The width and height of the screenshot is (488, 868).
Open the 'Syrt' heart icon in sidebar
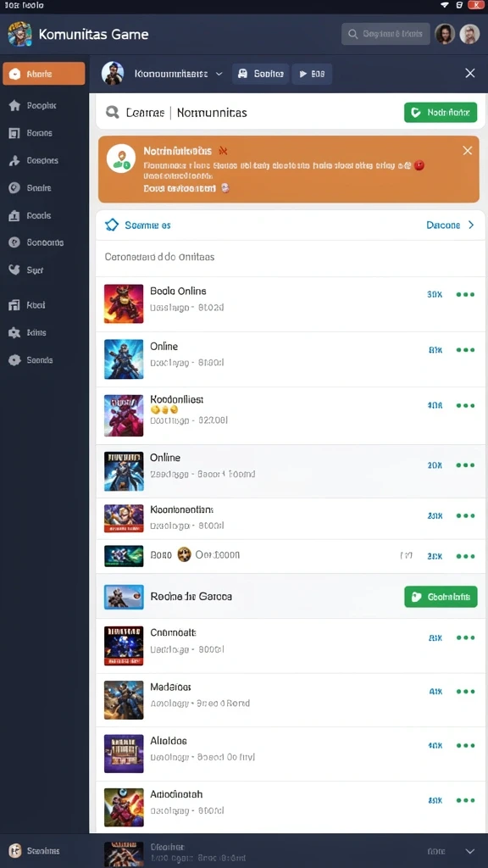pos(14,270)
